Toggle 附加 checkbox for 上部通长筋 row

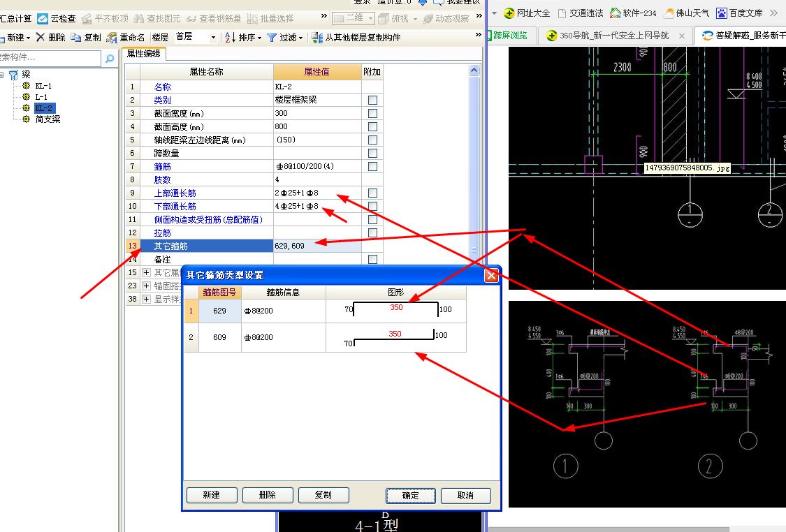pos(372,193)
